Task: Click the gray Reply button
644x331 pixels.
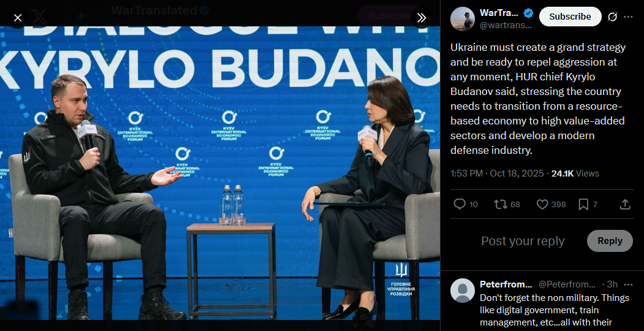Action: 610,241
